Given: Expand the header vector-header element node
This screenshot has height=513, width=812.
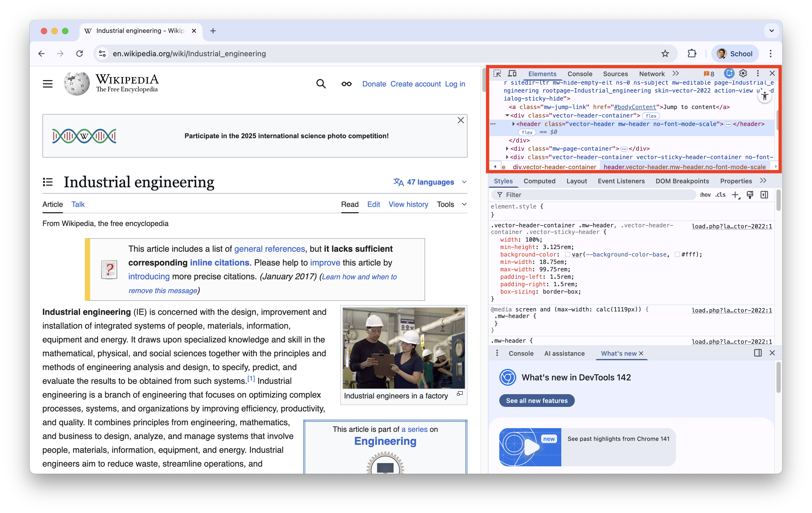Looking at the screenshot, I should click(513, 124).
